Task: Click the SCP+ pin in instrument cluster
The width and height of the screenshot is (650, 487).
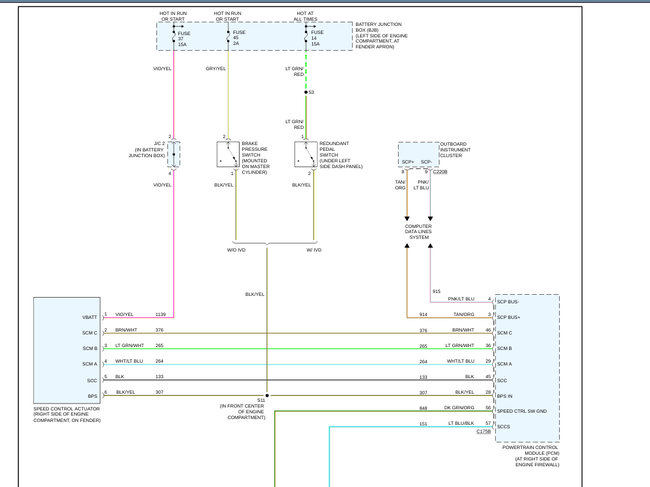Action: [x=407, y=162]
